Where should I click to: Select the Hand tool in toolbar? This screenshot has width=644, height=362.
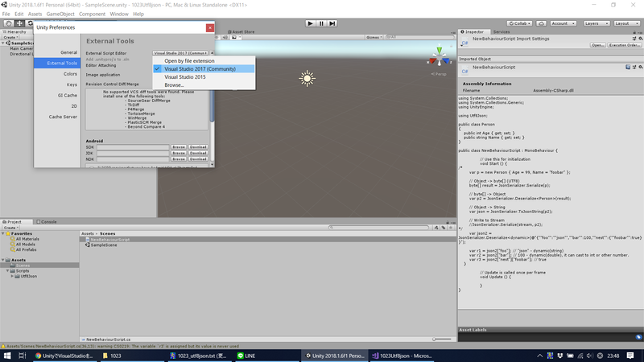click(9, 23)
